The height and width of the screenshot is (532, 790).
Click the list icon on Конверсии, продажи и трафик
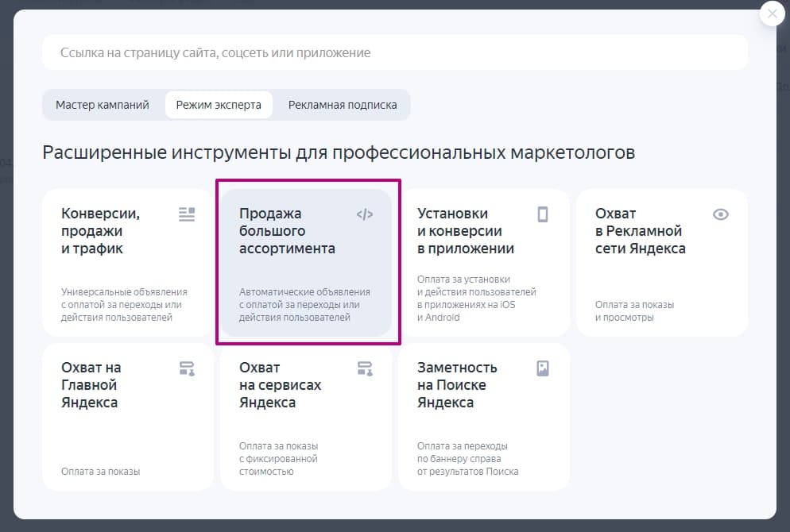click(x=186, y=213)
